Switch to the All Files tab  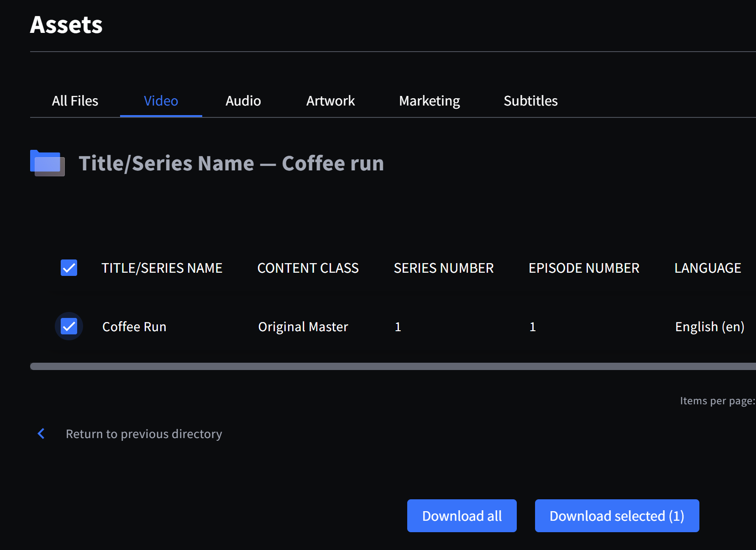[x=75, y=100]
